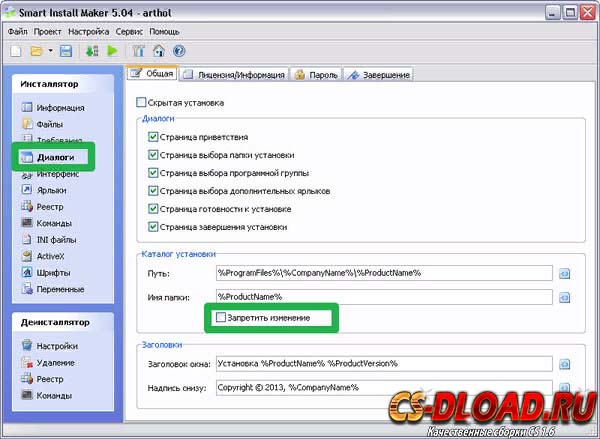Click variable insert button beside Имя папки
The image size is (600, 439).
pos(564,297)
